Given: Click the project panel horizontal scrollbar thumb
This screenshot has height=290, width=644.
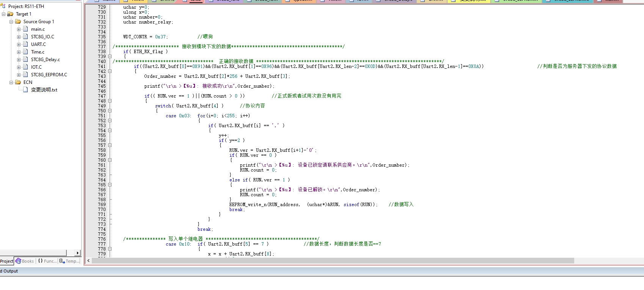Looking at the screenshot, I should point(33,253).
